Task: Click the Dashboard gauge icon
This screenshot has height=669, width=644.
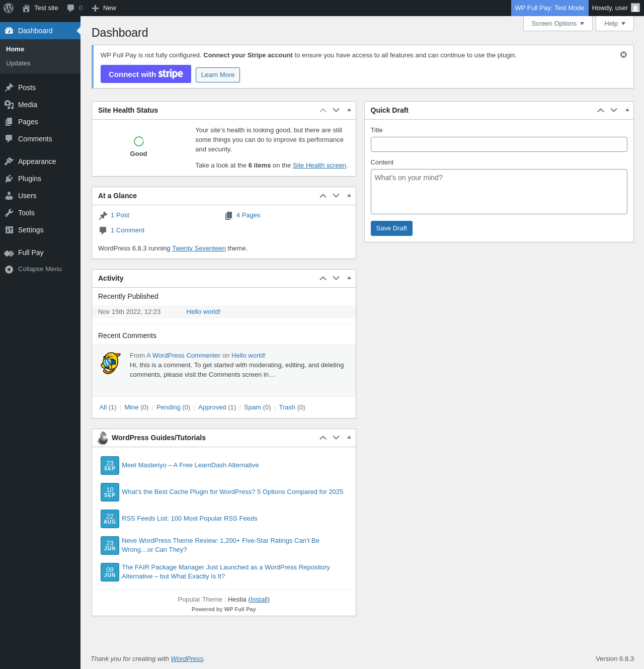Action: (9, 31)
